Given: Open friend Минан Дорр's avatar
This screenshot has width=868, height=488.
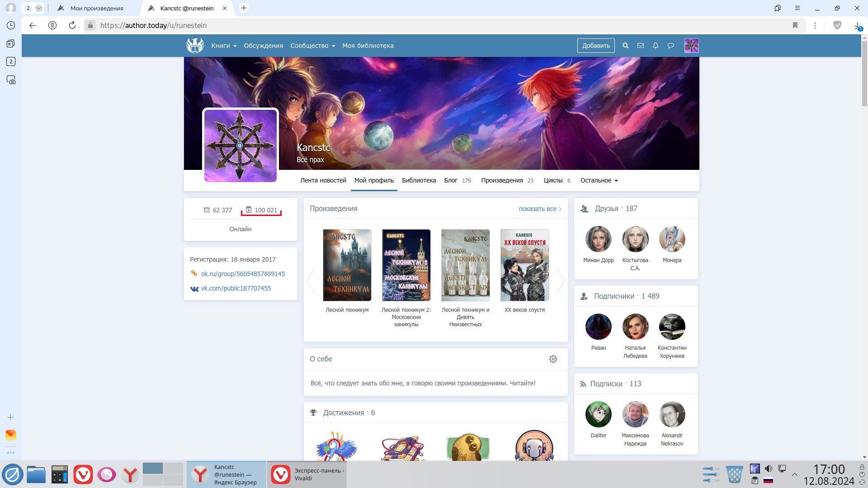Looking at the screenshot, I should [599, 239].
